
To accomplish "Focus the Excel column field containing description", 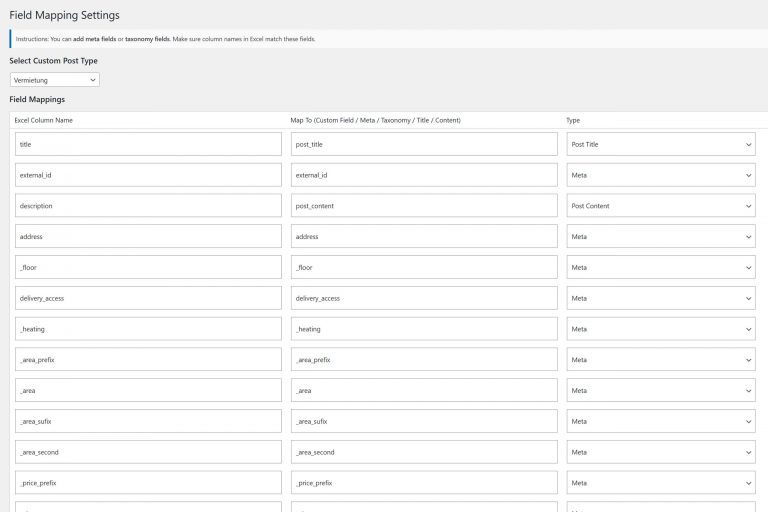I will click(x=148, y=206).
